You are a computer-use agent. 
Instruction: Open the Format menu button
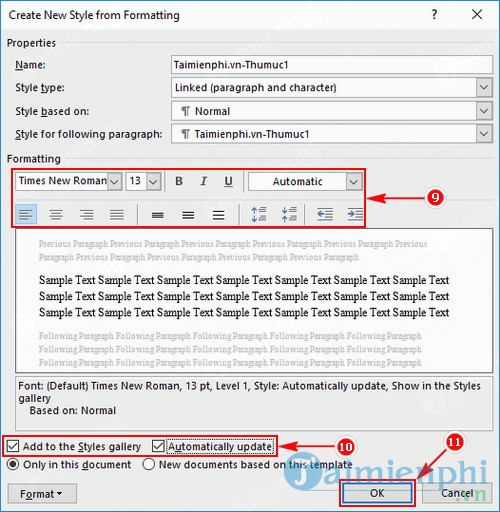coord(42,494)
